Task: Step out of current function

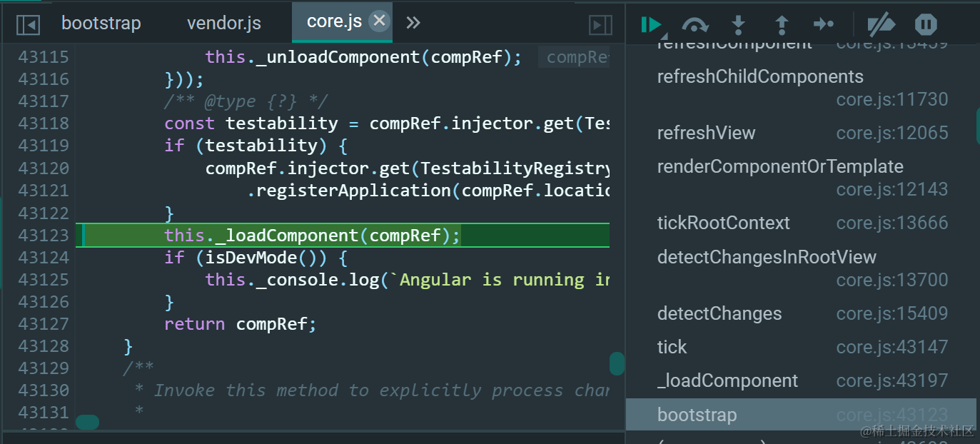Action: [782, 25]
